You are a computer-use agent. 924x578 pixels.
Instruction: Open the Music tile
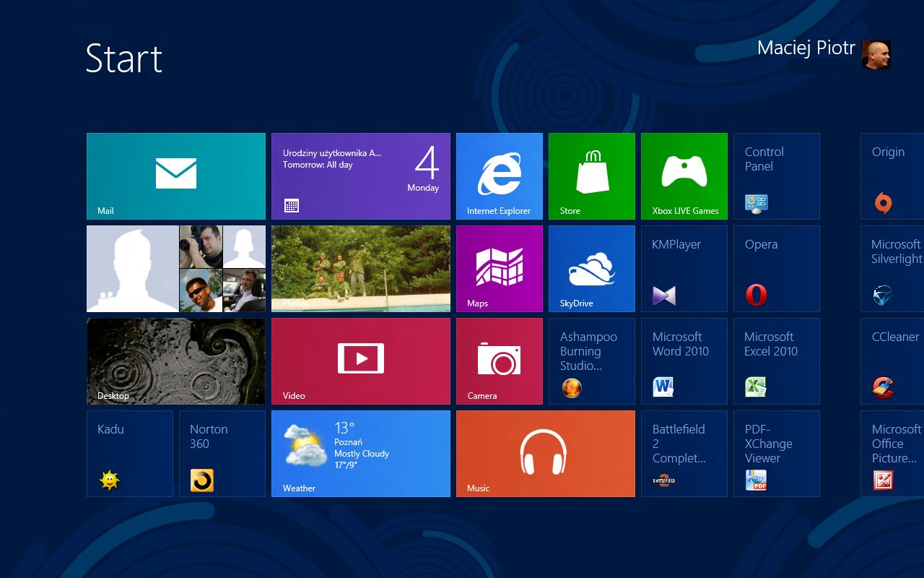(x=546, y=454)
